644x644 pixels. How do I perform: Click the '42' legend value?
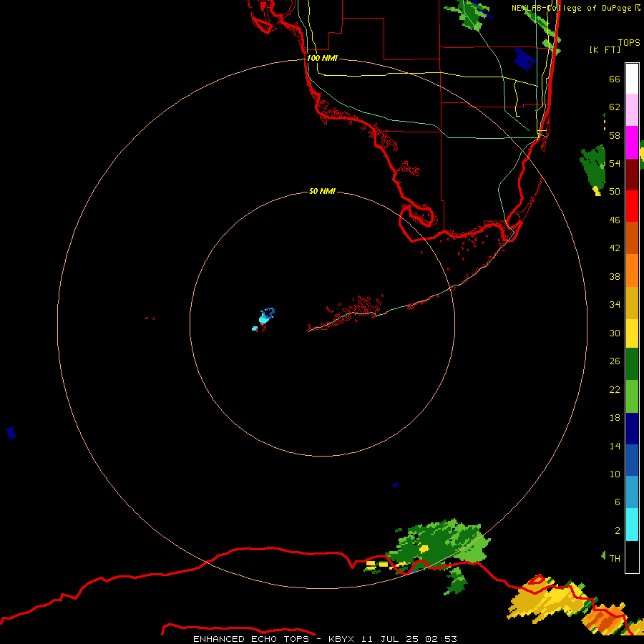tap(615, 248)
